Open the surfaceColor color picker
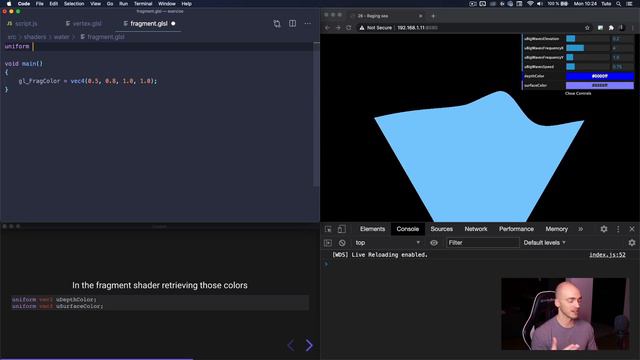The image size is (640, 360). [x=600, y=85]
